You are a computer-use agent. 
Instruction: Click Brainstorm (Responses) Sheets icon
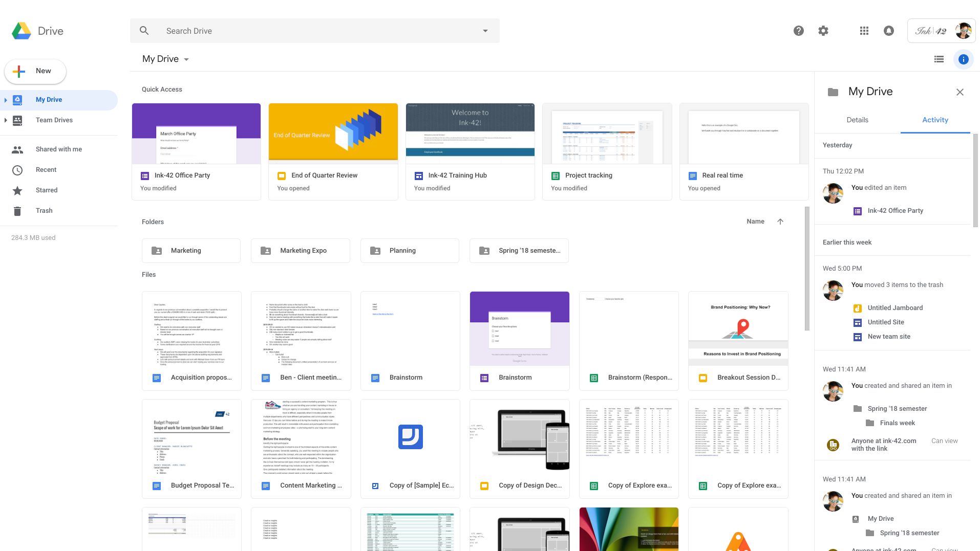594,378
